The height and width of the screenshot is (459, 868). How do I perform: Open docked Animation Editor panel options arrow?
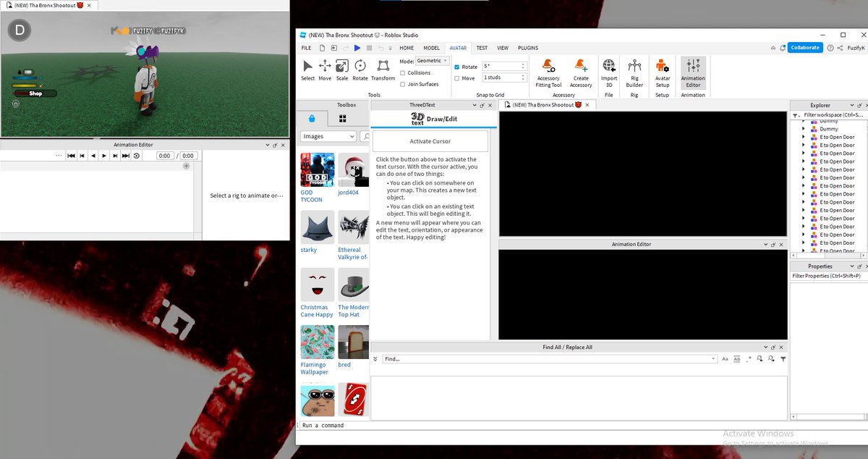pos(765,245)
